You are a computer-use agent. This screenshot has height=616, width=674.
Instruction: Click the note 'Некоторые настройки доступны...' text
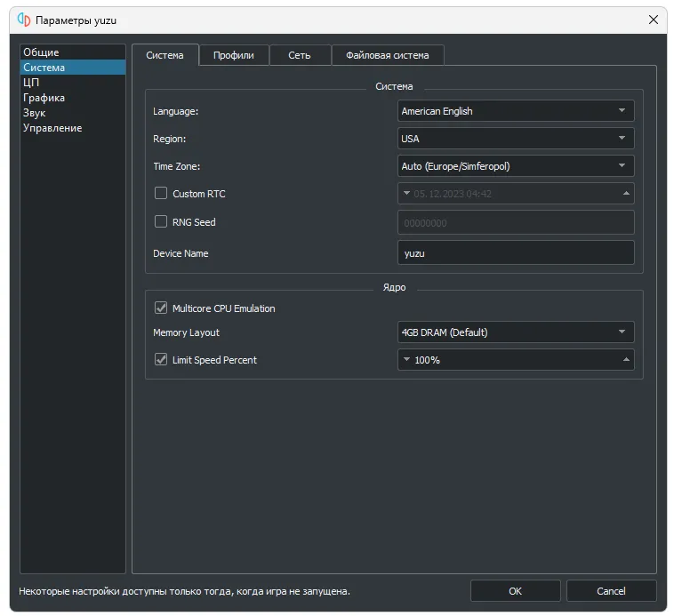(184, 591)
